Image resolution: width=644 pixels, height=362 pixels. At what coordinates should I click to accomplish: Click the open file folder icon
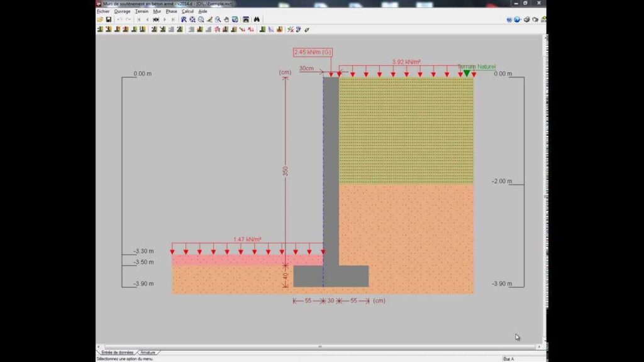point(100,19)
